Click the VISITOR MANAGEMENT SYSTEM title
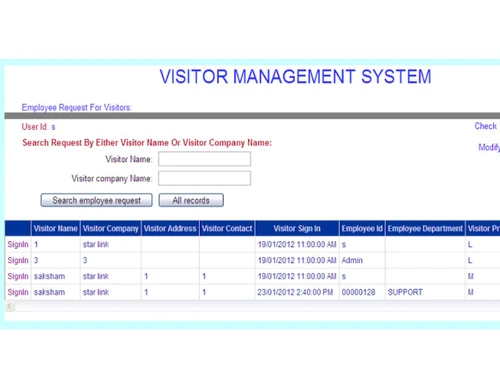Screen dimensions: 500x375 295,76
